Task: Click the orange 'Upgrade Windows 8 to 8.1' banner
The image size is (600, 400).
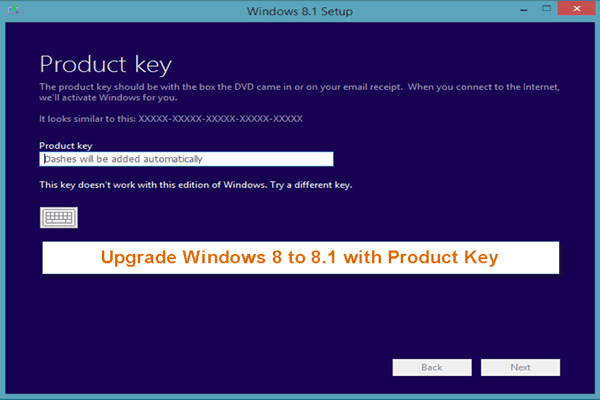Action: point(300,257)
